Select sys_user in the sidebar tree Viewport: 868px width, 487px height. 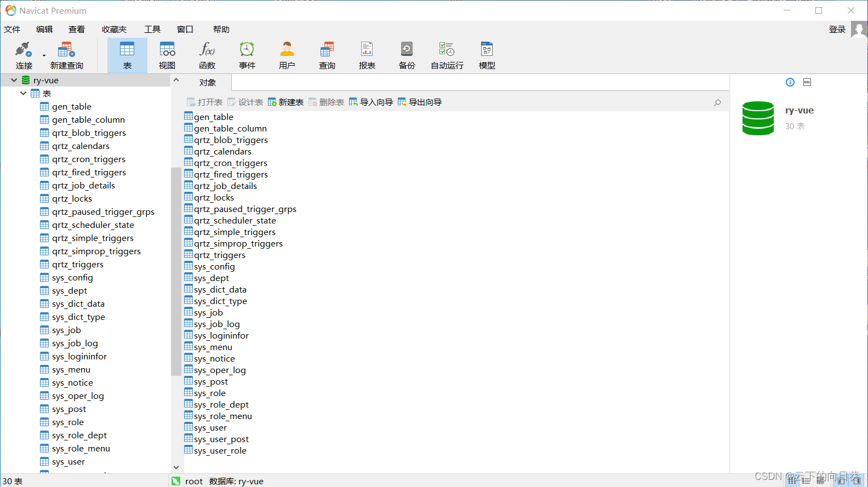(x=68, y=462)
